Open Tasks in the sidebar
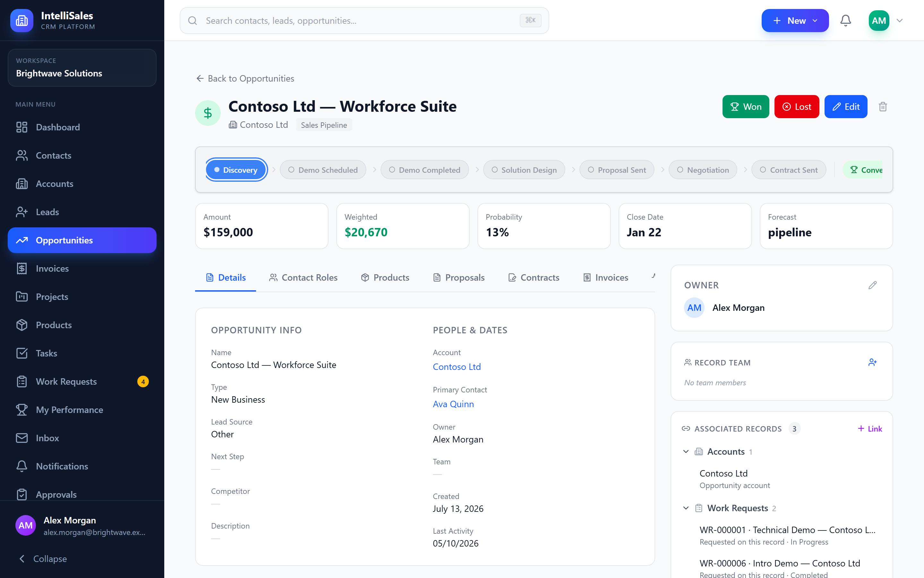 (82, 354)
